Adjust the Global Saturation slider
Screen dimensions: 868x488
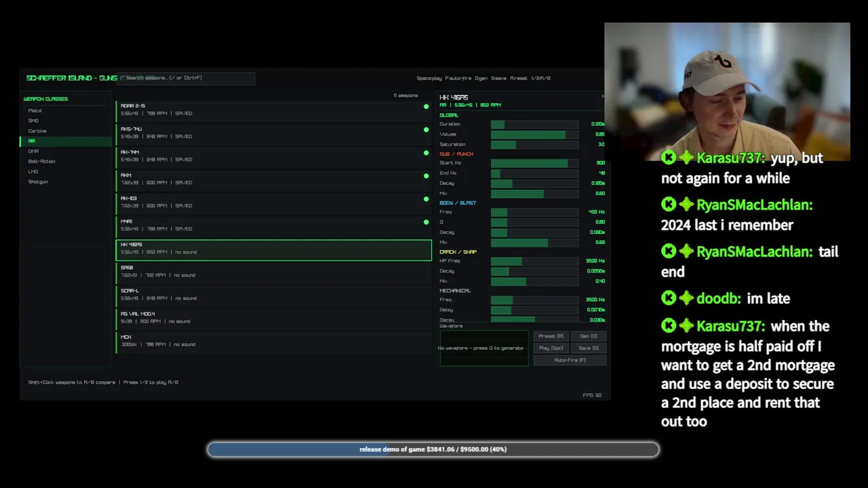click(534, 144)
